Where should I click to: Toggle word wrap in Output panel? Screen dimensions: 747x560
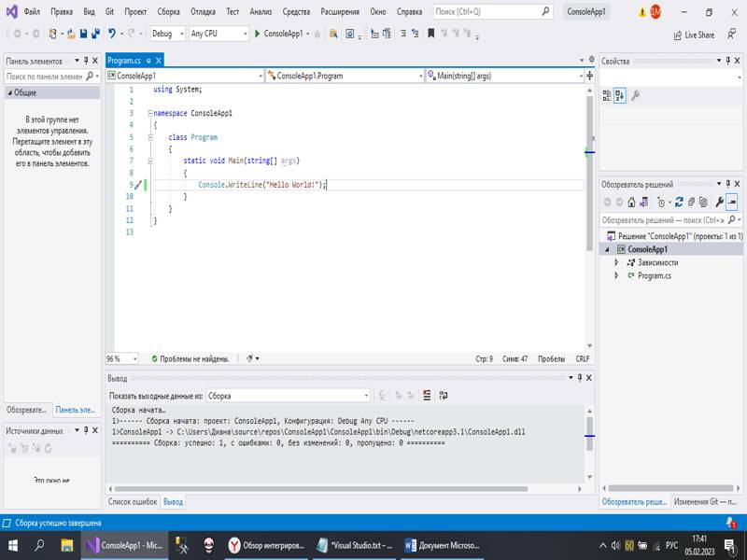[444, 396]
